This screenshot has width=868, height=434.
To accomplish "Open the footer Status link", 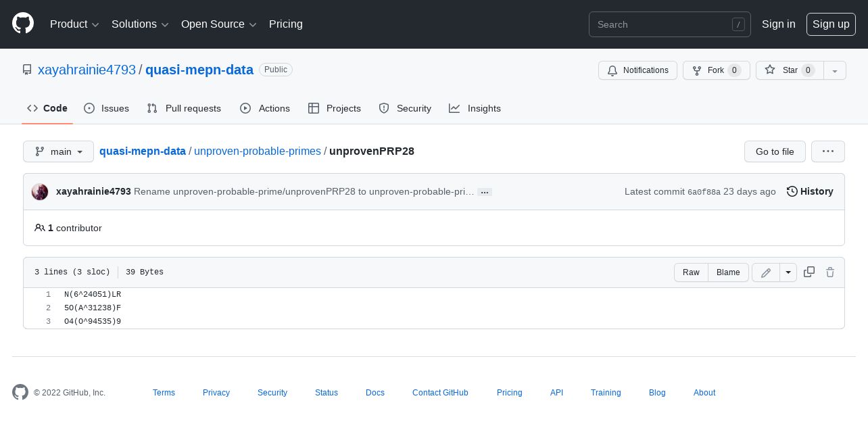I will click(x=327, y=393).
